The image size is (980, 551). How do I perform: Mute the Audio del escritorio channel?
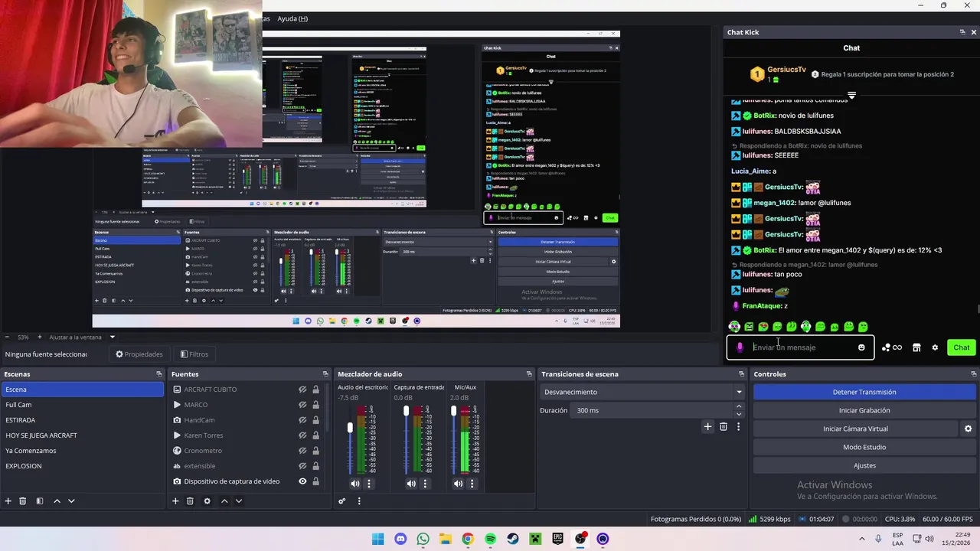tap(354, 484)
